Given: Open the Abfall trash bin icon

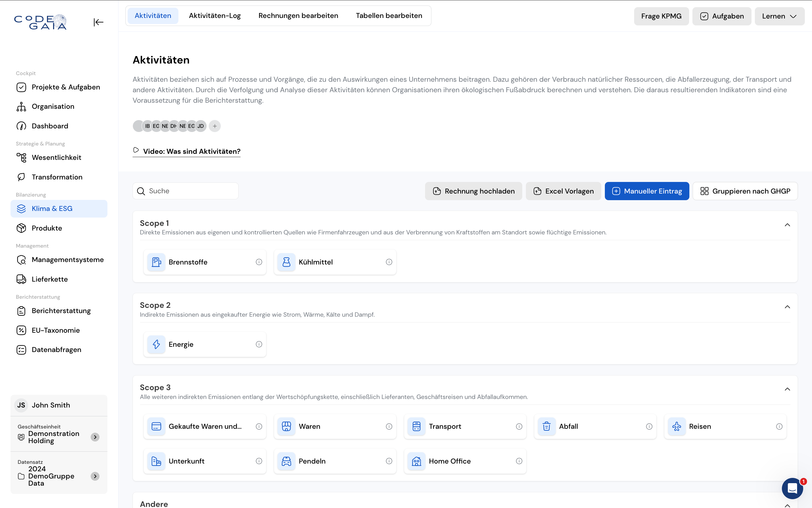Looking at the screenshot, I should (547, 426).
